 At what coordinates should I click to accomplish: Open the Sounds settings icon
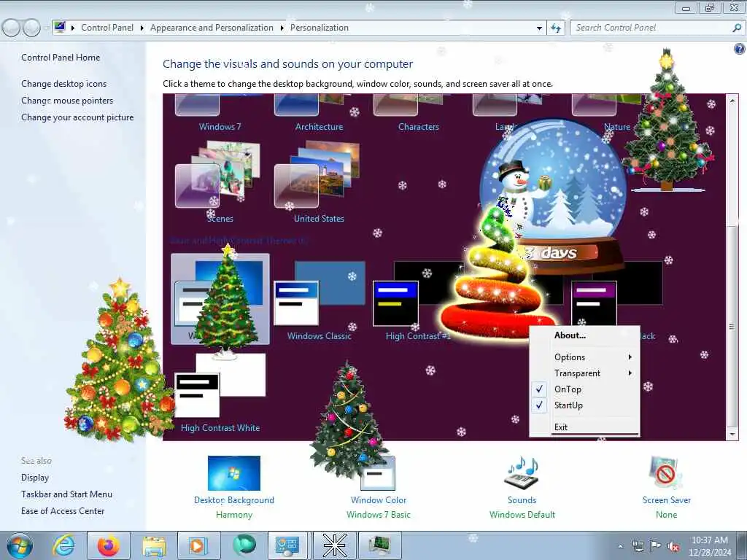click(522, 473)
